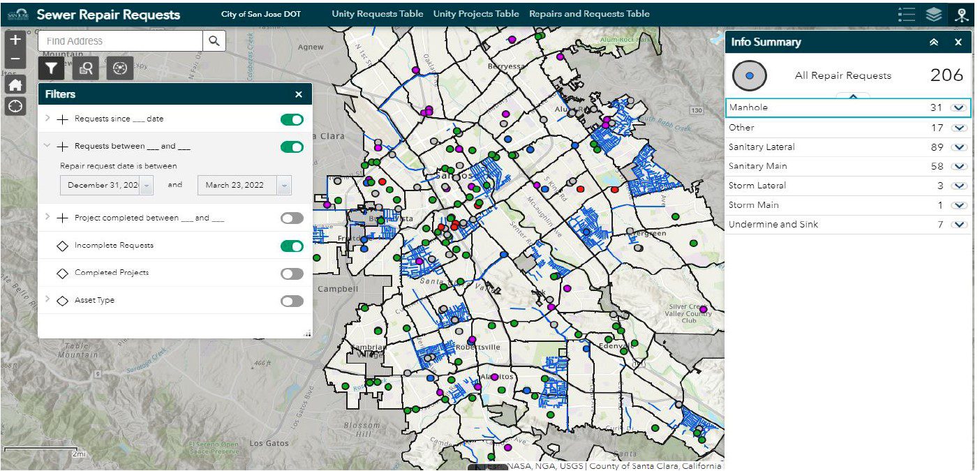Click the Sewer Repair Requests title
Viewport: 980px width, 471px height.
(108, 15)
